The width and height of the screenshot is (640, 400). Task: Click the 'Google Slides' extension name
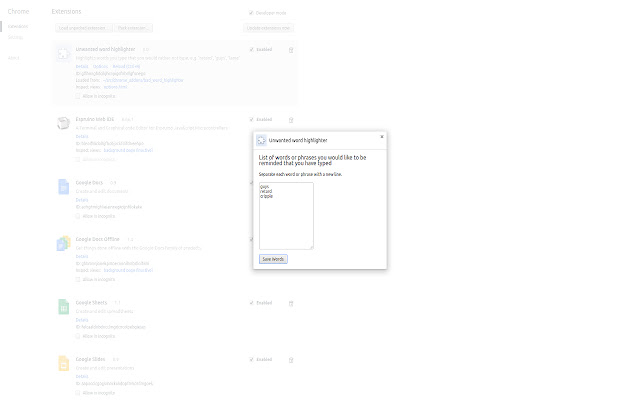(90, 359)
